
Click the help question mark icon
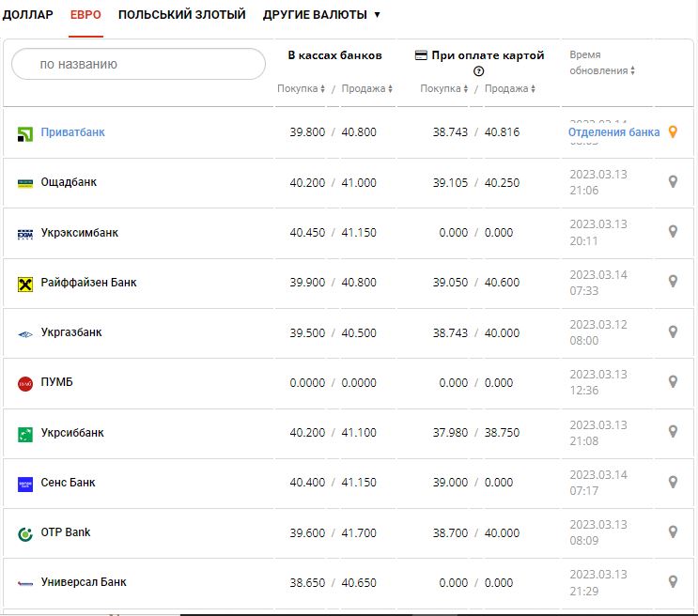coord(479,71)
